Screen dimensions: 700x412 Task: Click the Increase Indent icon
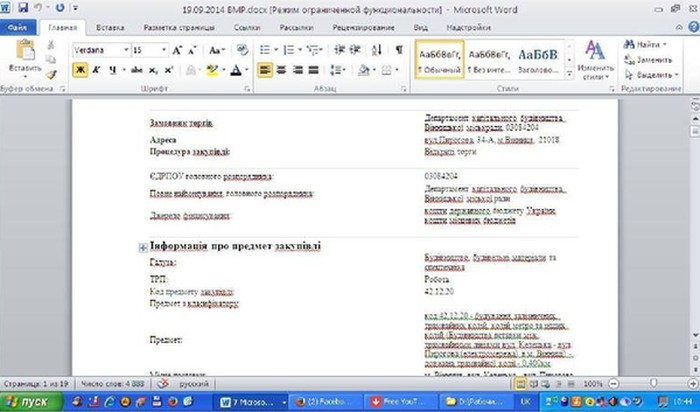354,50
